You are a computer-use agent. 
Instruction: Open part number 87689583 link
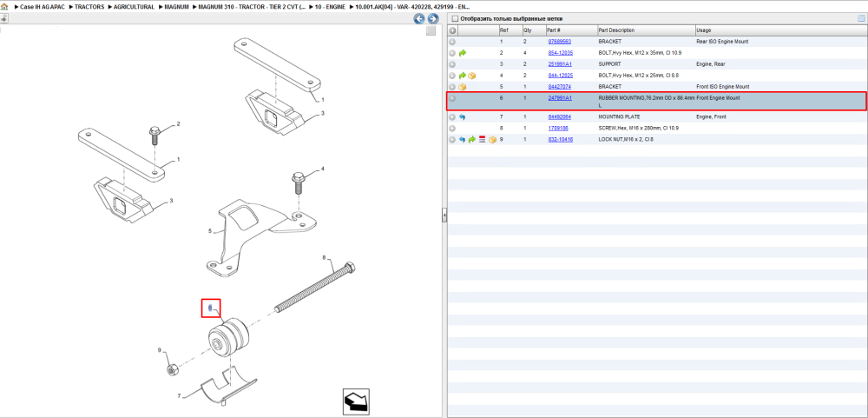559,42
